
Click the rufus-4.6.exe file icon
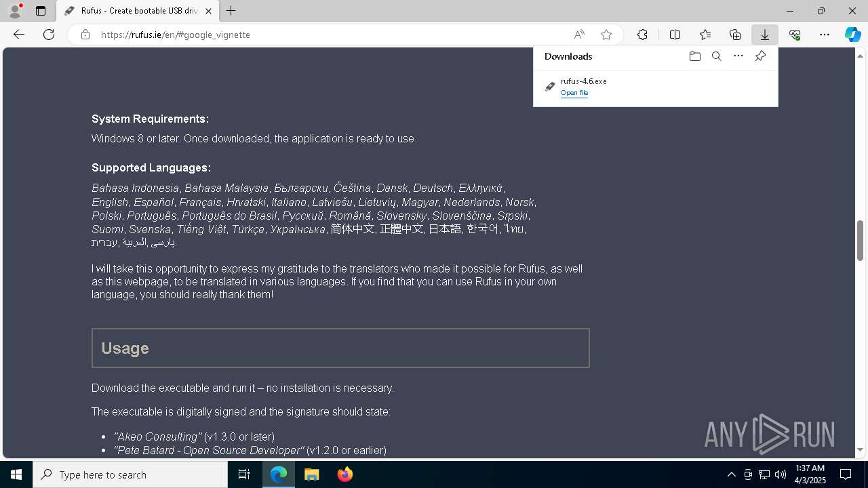pos(550,87)
